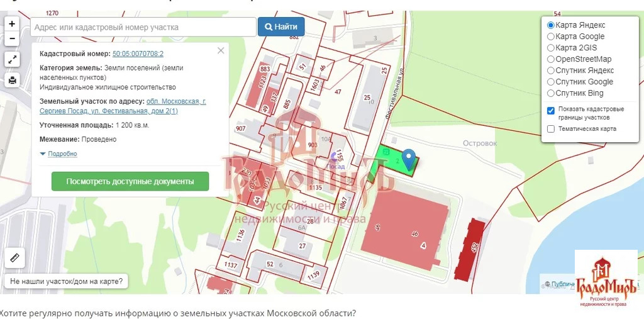Select Карта 2GIS radio option
The width and height of the screenshot is (644, 319).
[x=551, y=48]
